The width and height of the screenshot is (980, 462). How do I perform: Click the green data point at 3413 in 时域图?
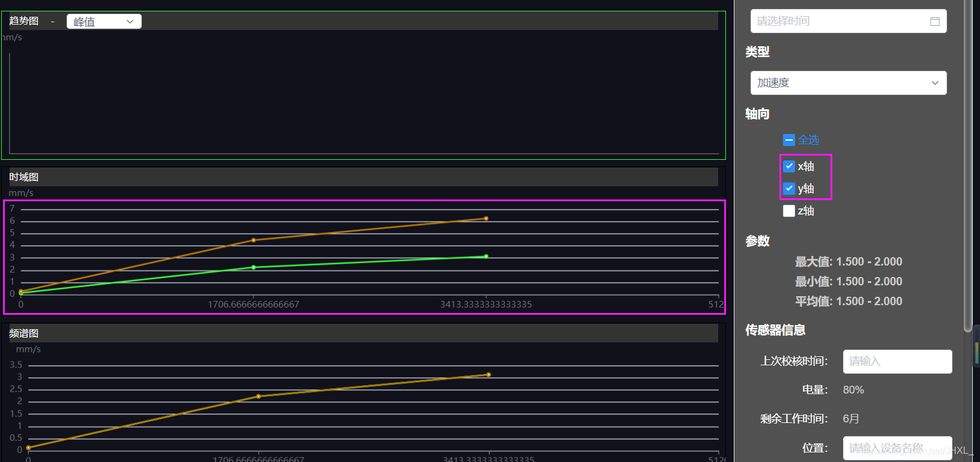[486, 257]
